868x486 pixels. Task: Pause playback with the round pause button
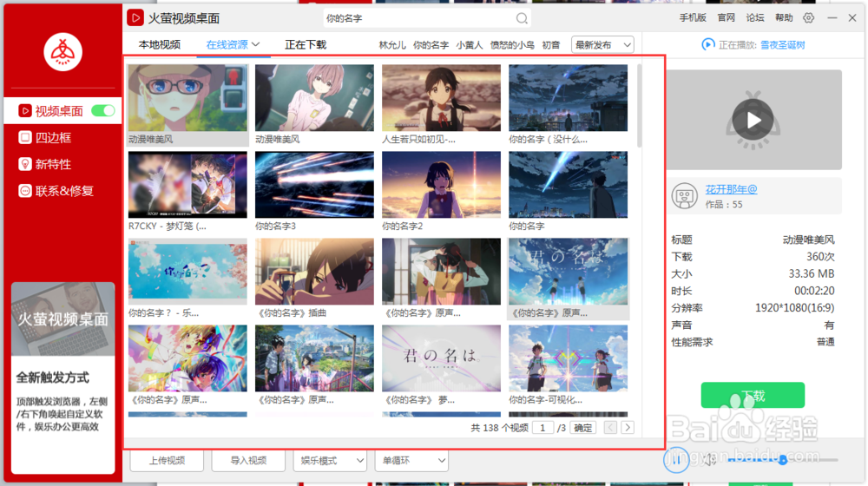pyautogui.click(x=676, y=459)
